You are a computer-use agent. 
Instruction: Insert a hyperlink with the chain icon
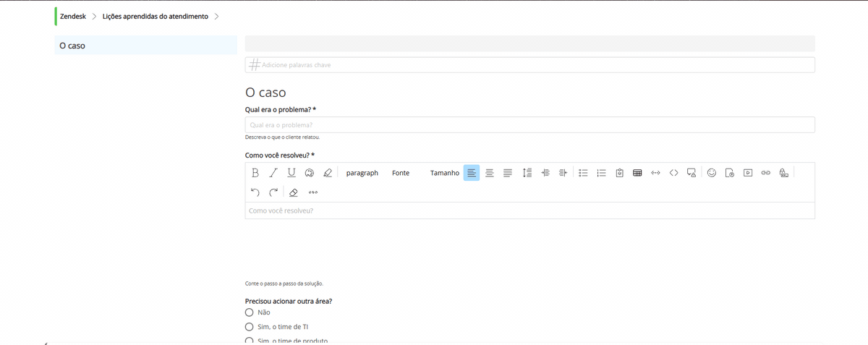coord(766,173)
